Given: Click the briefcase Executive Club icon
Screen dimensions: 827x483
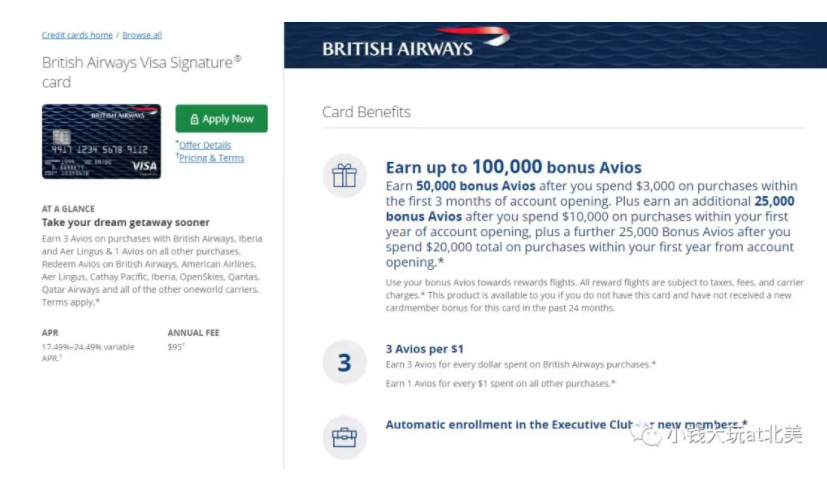Looking at the screenshot, I should (x=344, y=435).
